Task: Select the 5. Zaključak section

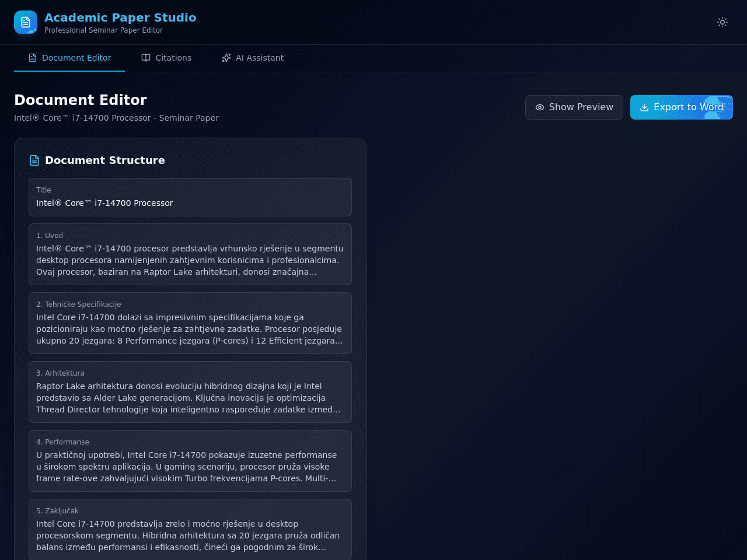Action: point(190,529)
